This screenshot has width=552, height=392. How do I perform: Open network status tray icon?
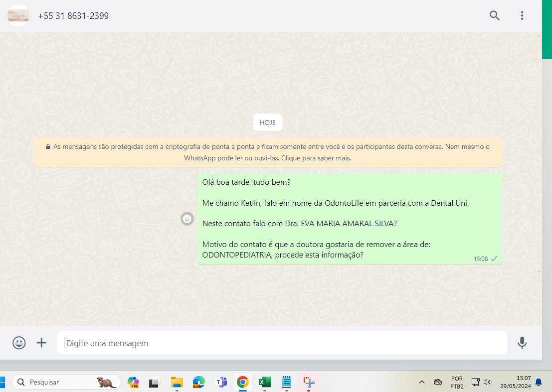coord(475,382)
